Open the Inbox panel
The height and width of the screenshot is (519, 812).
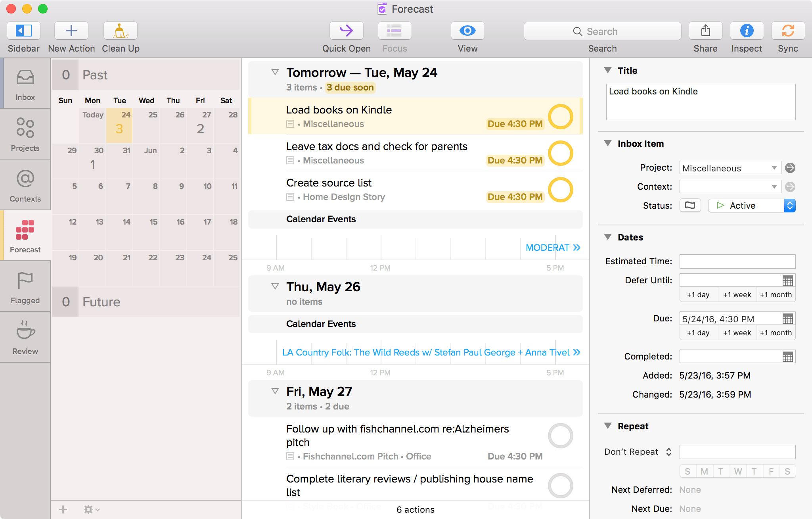click(25, 85)
